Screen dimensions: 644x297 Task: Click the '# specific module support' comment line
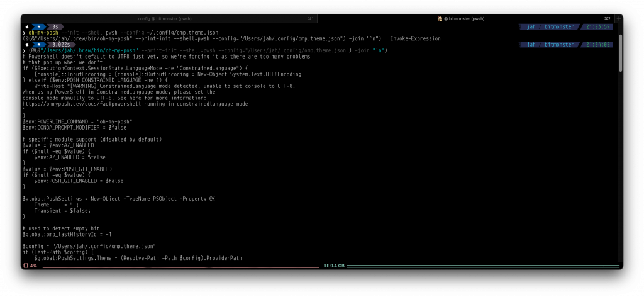click(x=92, y=140)
